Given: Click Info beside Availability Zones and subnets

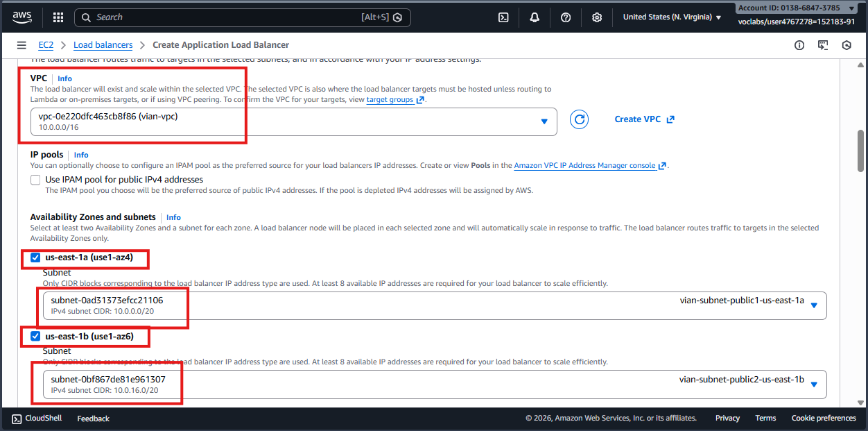Looking at the screenshot, I should coord(173,218).
